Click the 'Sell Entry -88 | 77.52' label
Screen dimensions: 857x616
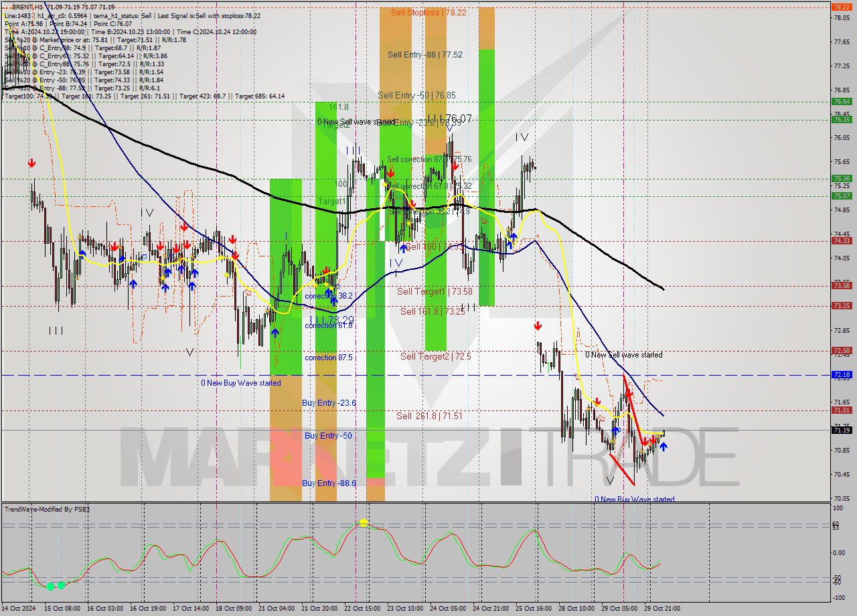pyautogui.click(x=425, y=55)
